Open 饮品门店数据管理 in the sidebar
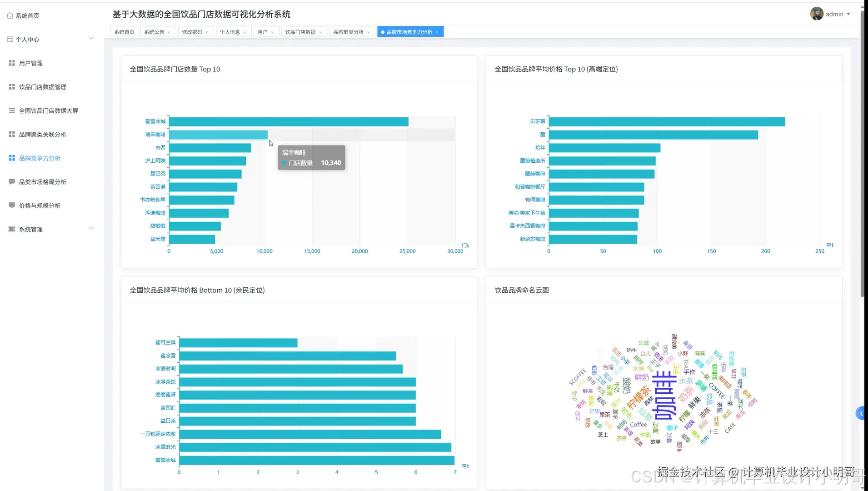The image size is (868, 491). coord(43,87)
